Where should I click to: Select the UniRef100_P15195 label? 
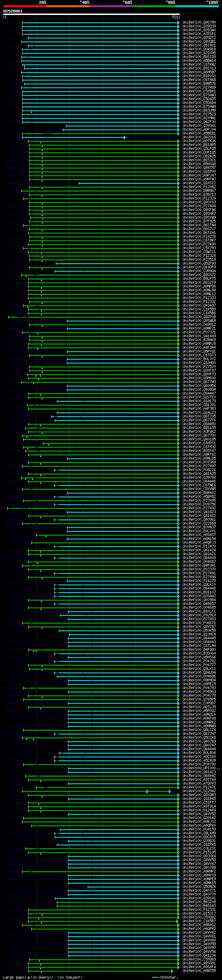(199, 852)
